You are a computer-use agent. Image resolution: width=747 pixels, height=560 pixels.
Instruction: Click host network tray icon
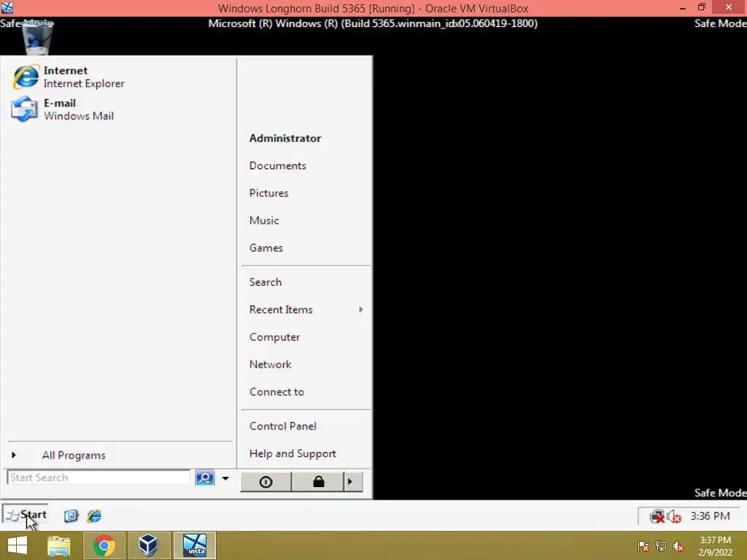661,546
